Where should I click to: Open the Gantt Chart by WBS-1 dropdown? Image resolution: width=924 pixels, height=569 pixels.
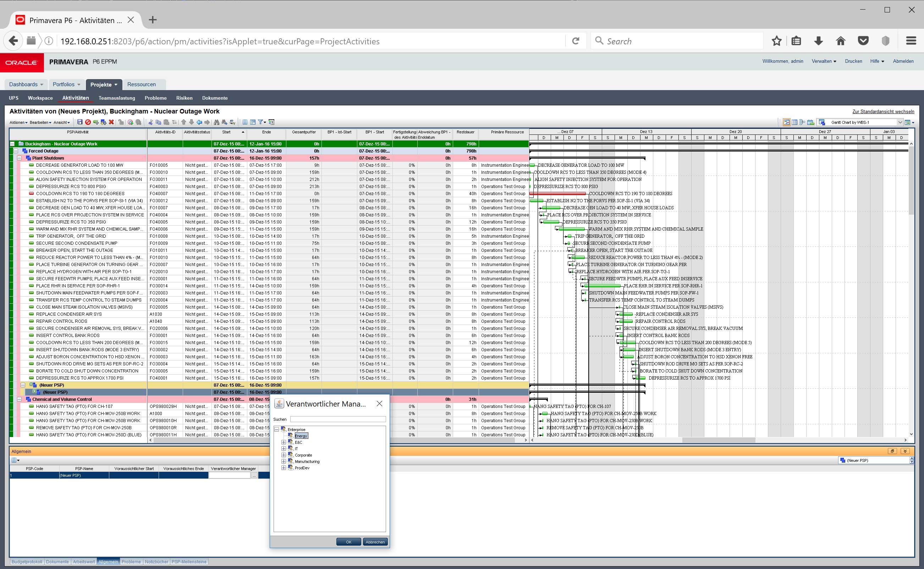[x=900, y=122]
